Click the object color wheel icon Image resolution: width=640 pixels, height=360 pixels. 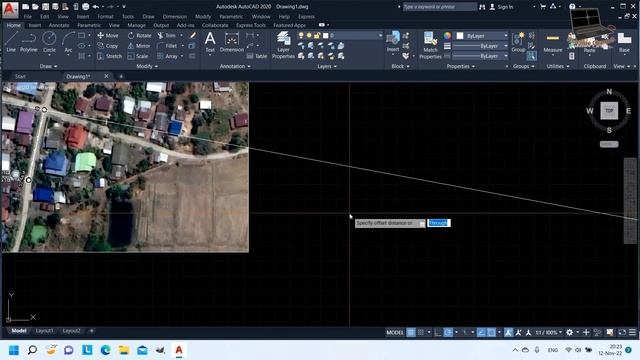coord(447,36)
